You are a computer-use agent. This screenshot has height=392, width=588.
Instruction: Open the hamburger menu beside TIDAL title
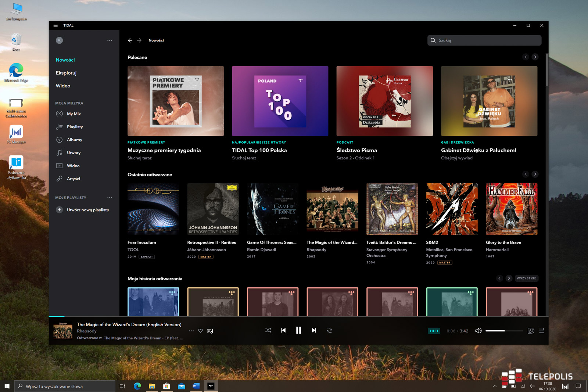(55, 25)
